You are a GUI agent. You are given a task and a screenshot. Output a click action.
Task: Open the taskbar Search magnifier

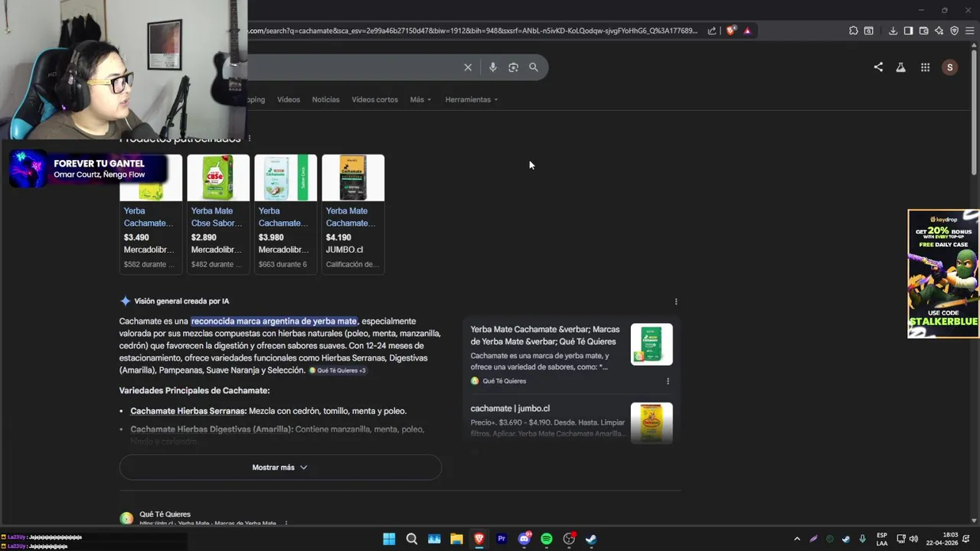click(411, 539)
